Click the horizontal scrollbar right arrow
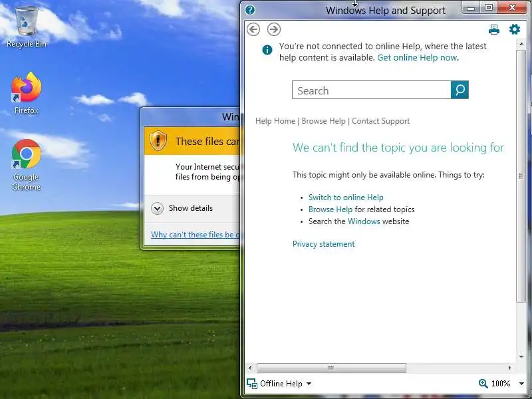The height and width of the screenshot is (399, 532). (509, 368)
